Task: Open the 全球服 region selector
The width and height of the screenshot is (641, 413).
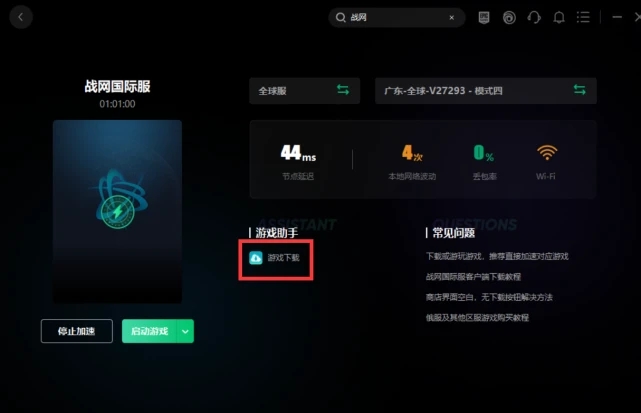Action: [305, 91]
